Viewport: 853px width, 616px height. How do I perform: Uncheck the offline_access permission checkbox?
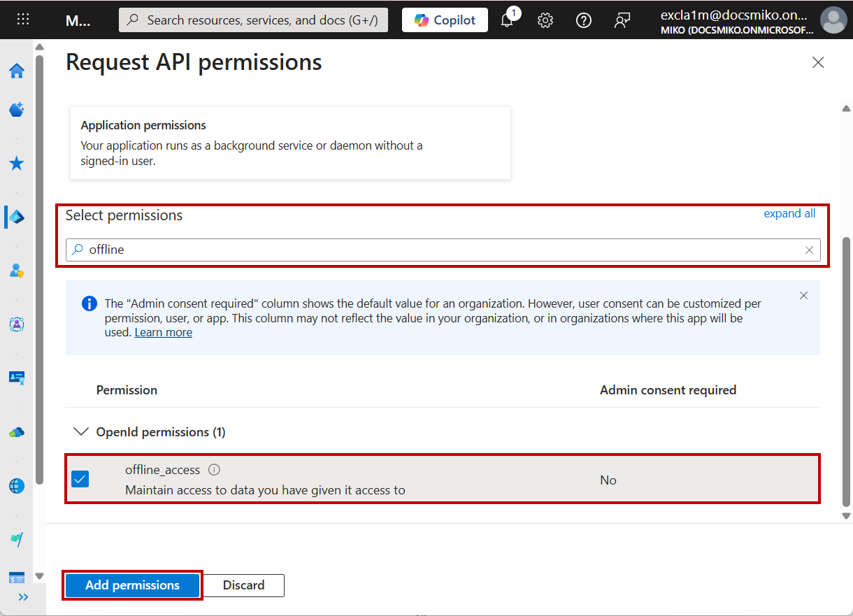pyautogui.click(x=80, y=479)
